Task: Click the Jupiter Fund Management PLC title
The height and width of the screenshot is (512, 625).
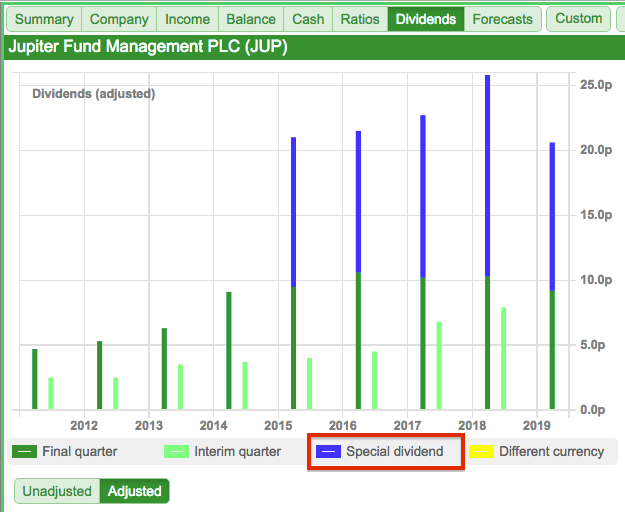Action: point(148,47)
